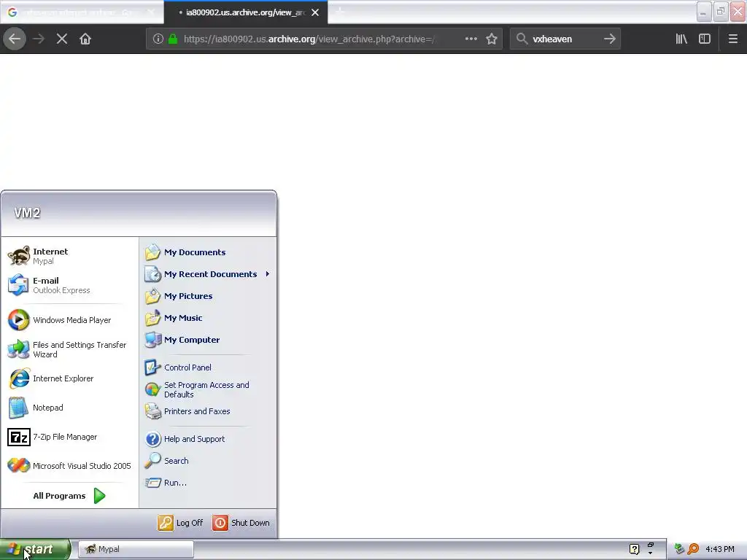Expand All Programs list
This screenshot has width=747, height=560.
tap(69, 496)
